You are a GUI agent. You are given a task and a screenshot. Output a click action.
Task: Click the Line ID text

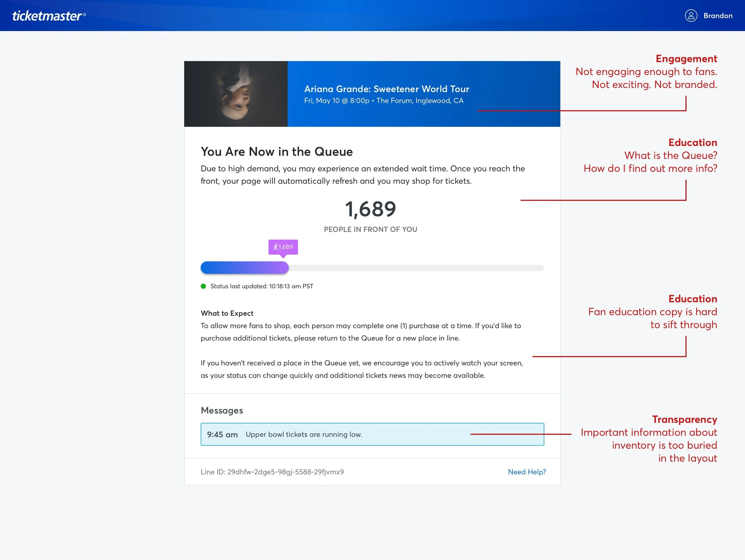[272, 472]
